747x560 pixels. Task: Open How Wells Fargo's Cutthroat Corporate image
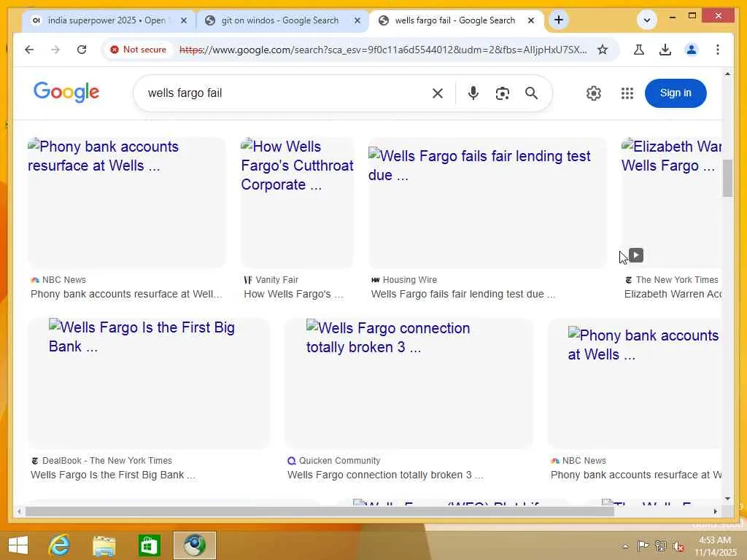[297, 202]
